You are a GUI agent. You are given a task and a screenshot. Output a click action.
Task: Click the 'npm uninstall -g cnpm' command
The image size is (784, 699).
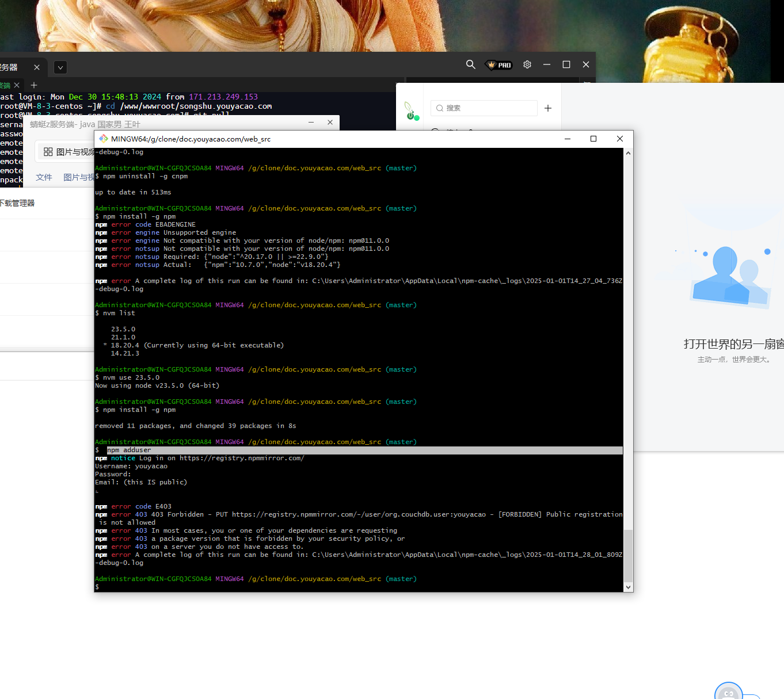145,176
